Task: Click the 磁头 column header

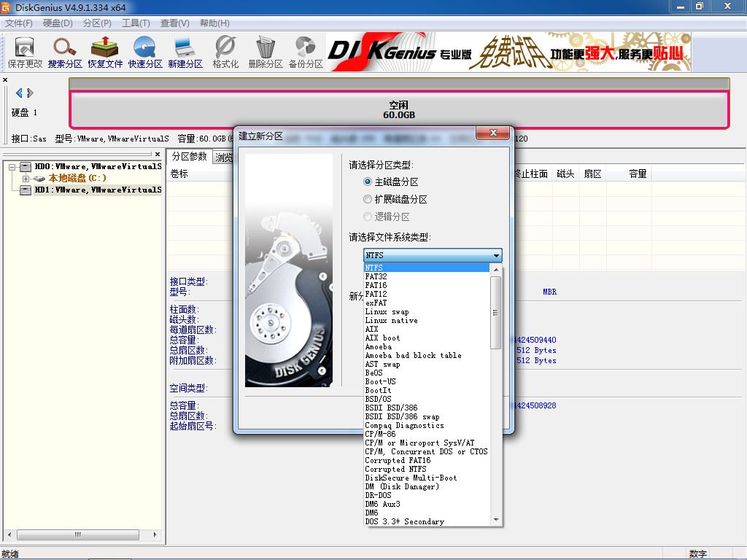Action: (x=565, y=174)
